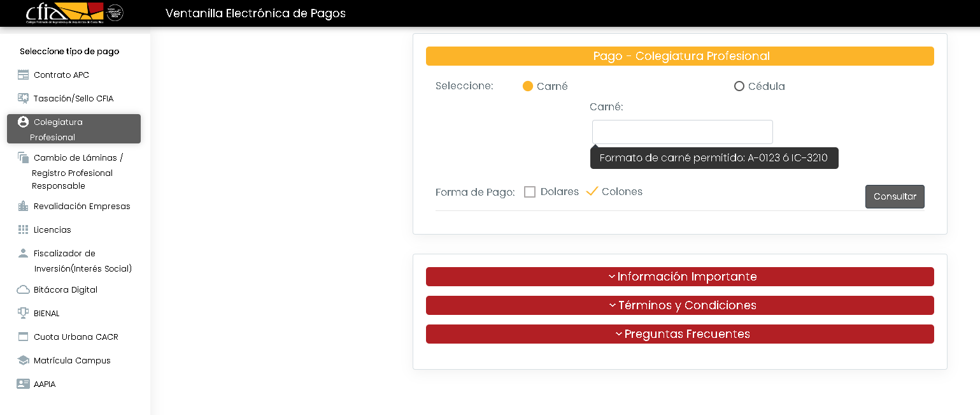Expand the Información Importante section
Viewport: 980px width, 415px height.
(679, 277)
